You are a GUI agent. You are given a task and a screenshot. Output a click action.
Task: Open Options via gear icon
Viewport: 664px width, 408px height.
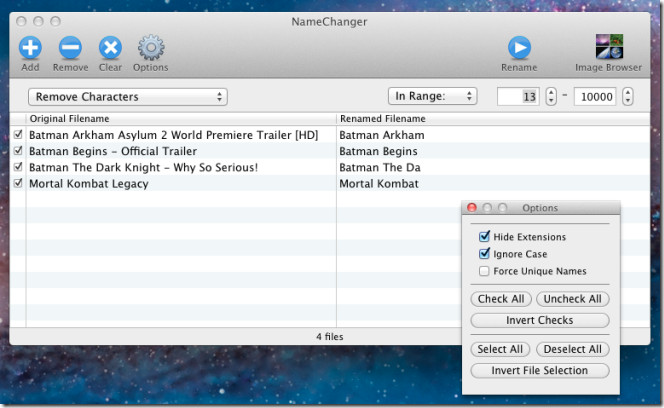point(150,47)
